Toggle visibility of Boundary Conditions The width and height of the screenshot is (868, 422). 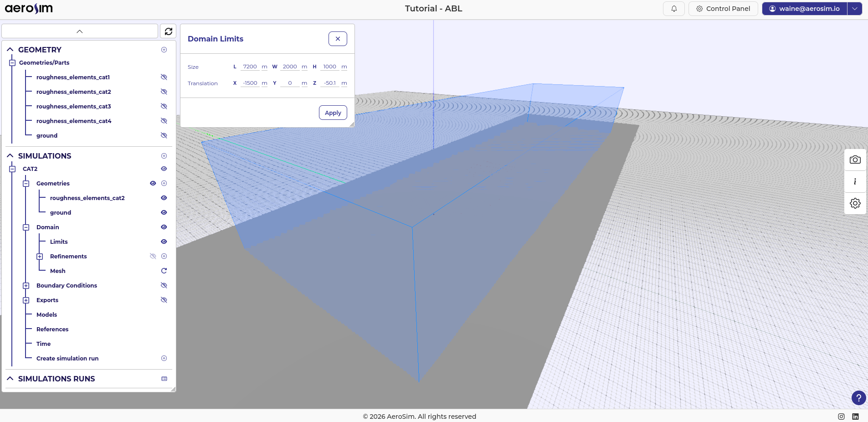[x=164, y=285]
